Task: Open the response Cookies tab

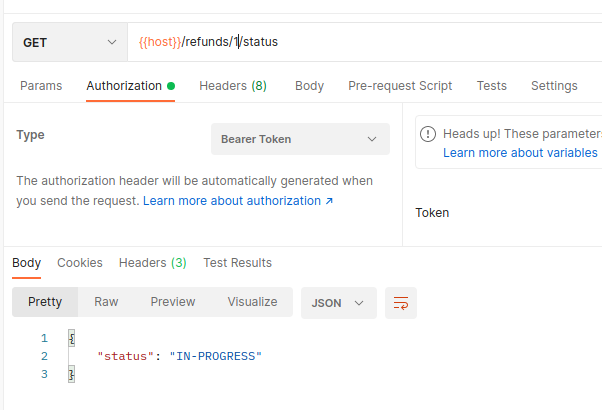Action: [x=80, y=263]
